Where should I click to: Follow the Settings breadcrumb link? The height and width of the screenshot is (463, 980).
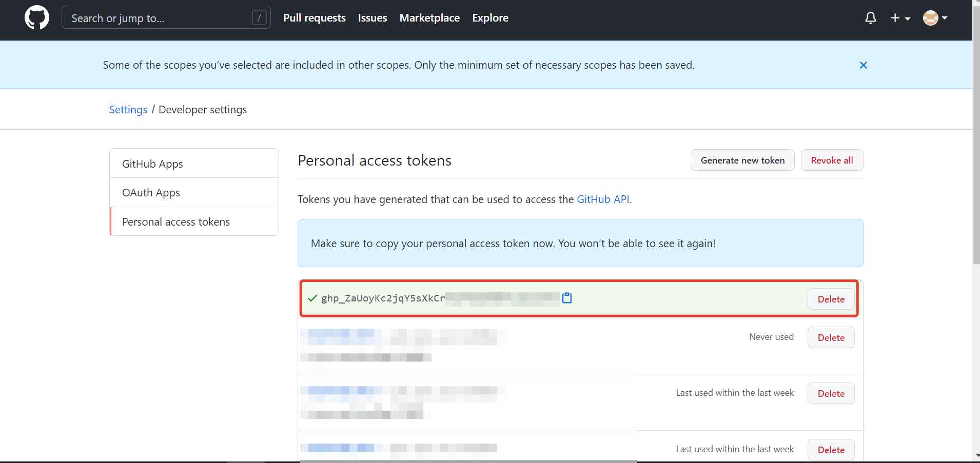click(x=128, y=110)
